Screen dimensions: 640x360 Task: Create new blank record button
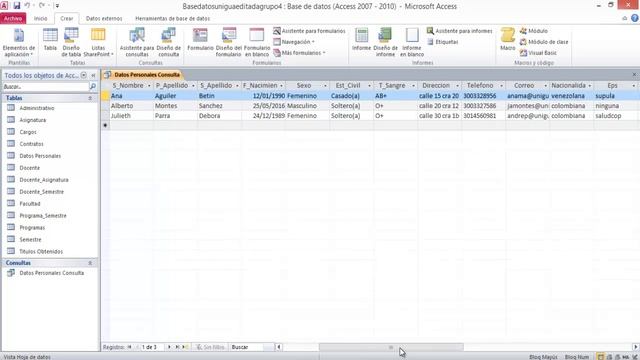(x=185, y=347)
